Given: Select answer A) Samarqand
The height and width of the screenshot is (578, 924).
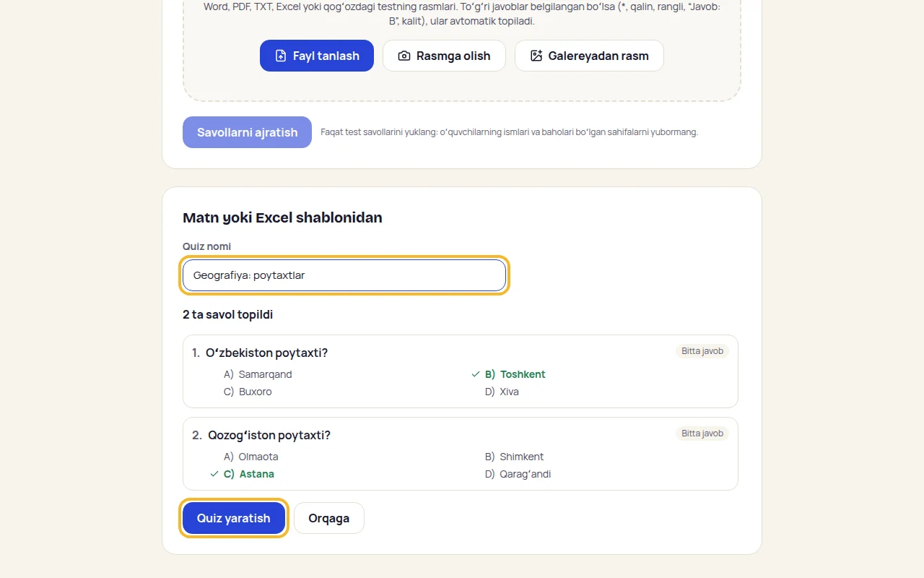Looking at the screenshot, I should pos(258,374).
